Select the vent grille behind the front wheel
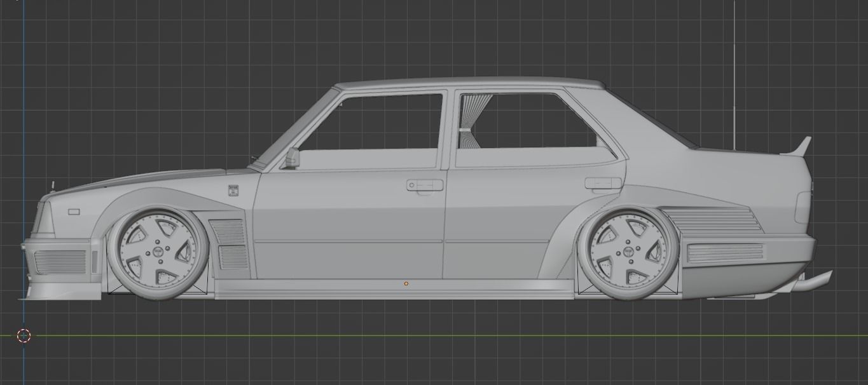 tap(230, 243)
